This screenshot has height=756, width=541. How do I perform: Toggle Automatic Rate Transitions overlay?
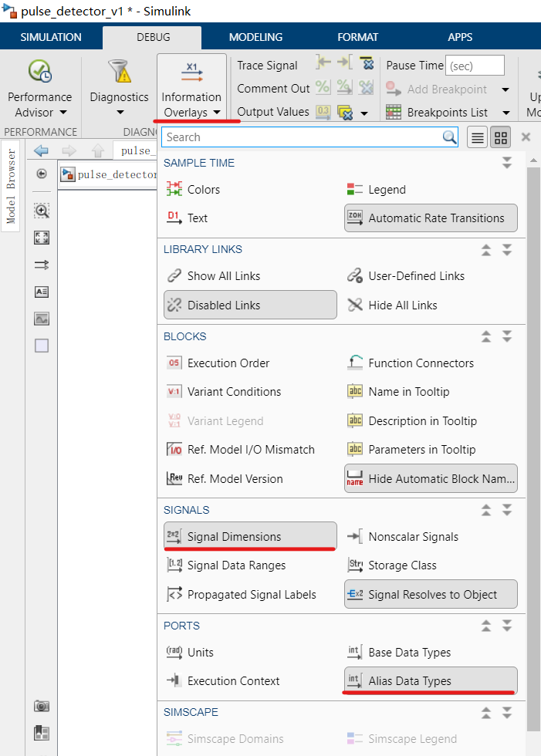click(x=431, y=218)
